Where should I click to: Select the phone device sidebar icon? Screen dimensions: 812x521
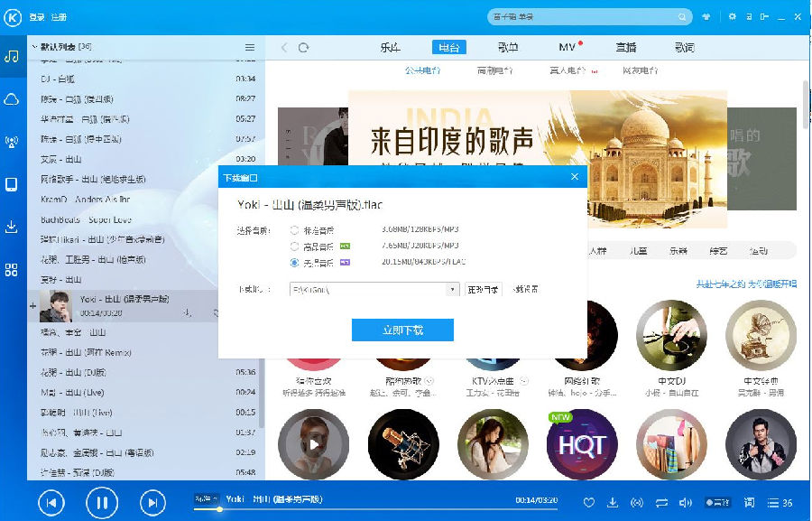tap(12, 183)
